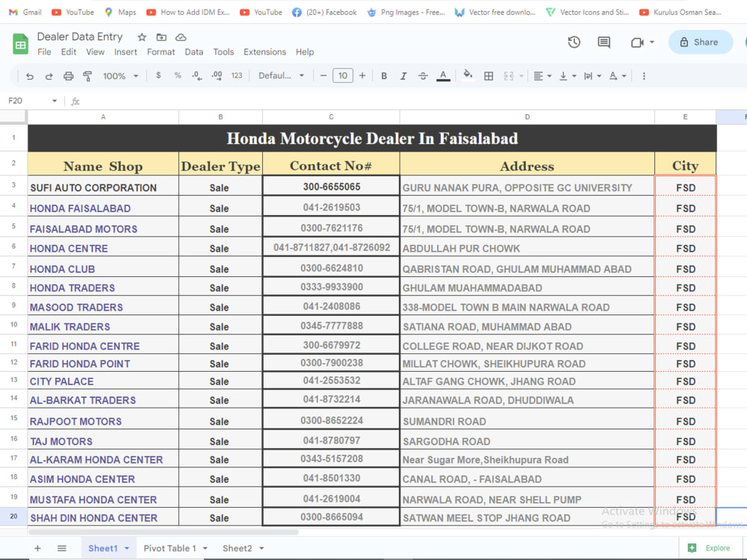Decrease font size with minus button
This screenshot has height=560, width=747.
click(x=323, y=75)
